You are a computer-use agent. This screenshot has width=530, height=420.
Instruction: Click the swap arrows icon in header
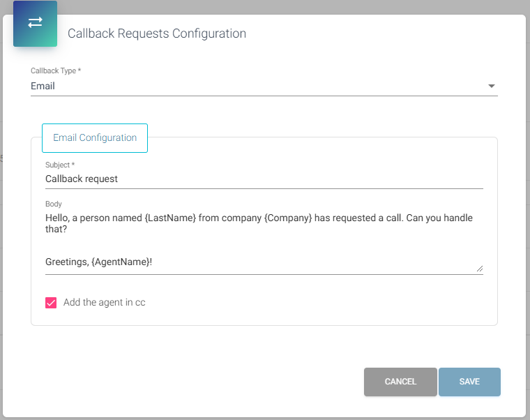pyautogui.click(x=35, y=23)
